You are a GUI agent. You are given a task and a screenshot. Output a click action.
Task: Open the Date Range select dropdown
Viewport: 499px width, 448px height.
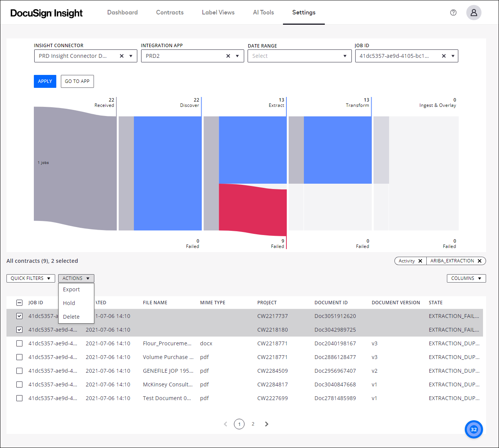(x=299, y=56)
